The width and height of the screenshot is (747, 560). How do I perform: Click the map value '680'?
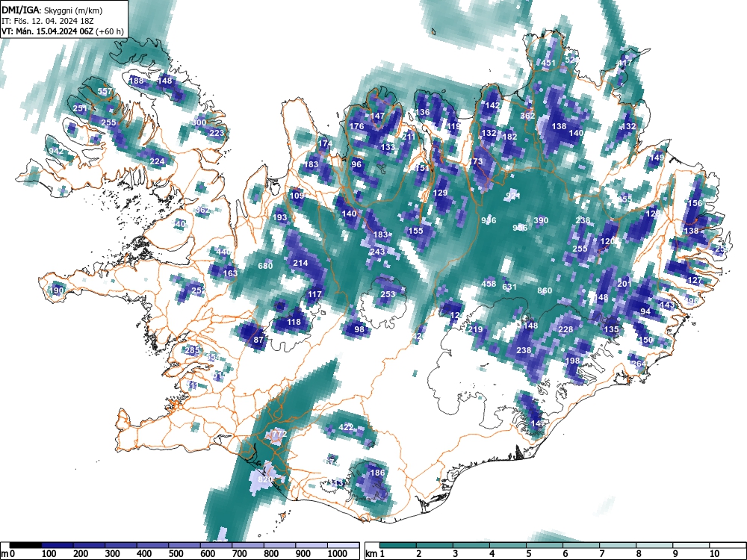(265, 266)
